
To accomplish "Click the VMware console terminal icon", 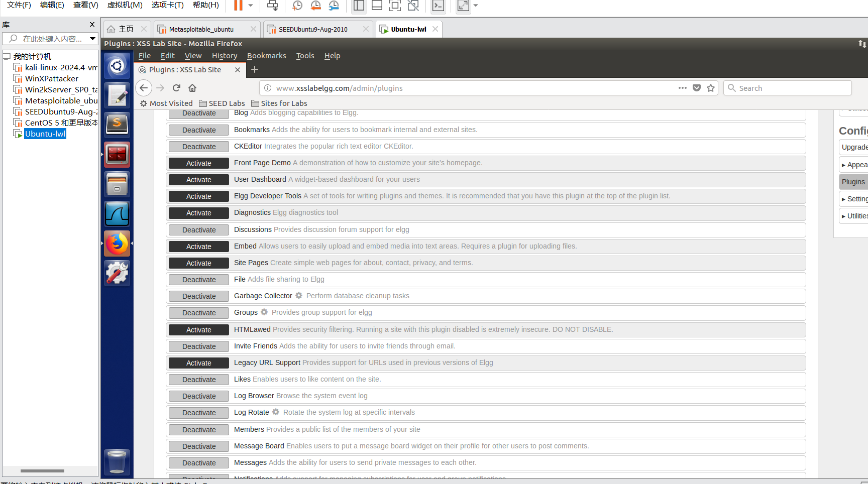I will 438,6.
